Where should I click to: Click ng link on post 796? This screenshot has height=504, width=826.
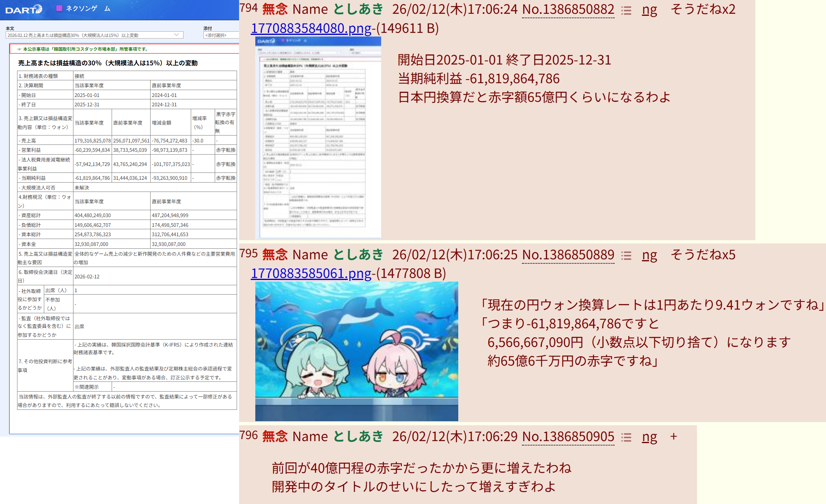(649, 437)
